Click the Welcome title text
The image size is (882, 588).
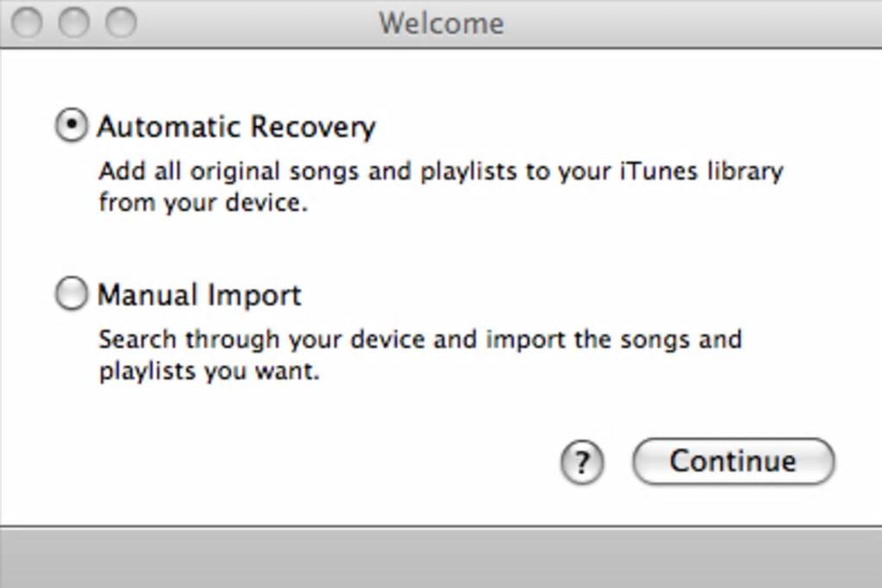coord(441,23)
